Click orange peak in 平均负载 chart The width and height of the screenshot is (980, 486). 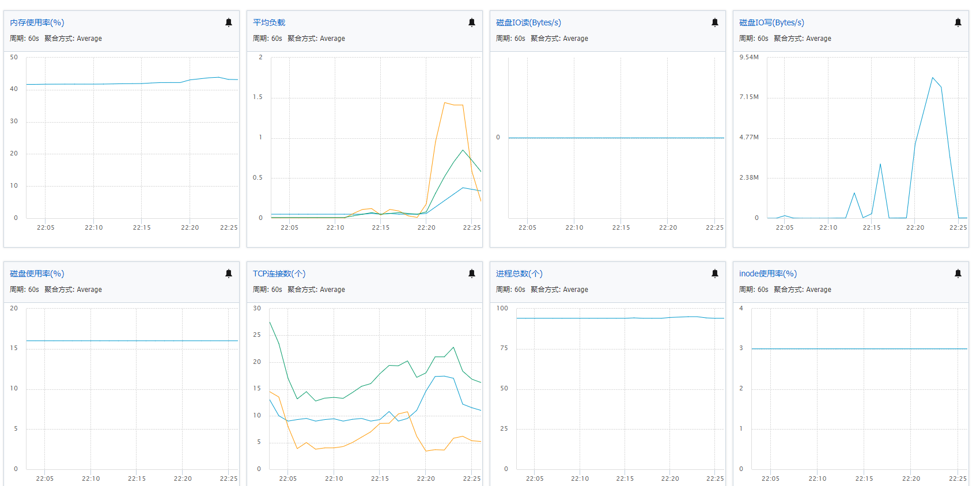pos(445,103)
